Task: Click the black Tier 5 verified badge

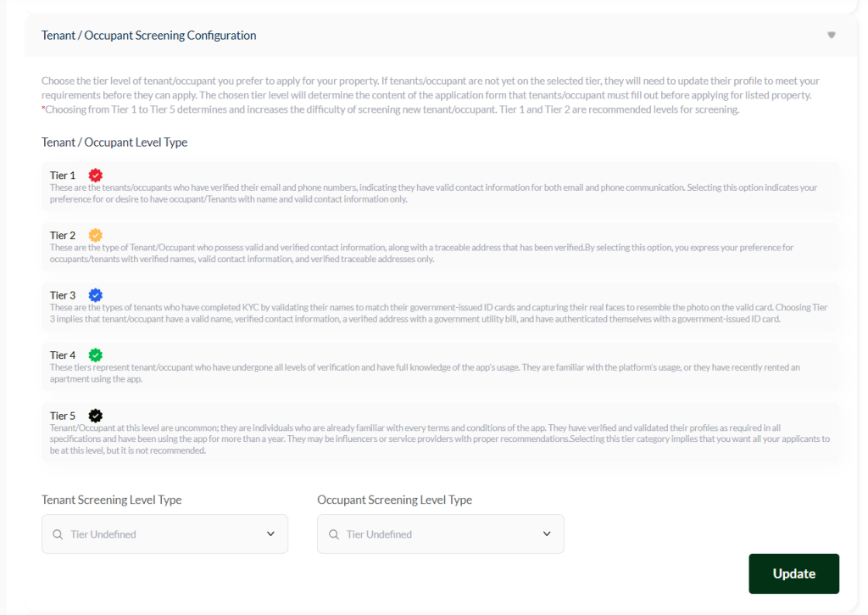Action: coord(96,416)
